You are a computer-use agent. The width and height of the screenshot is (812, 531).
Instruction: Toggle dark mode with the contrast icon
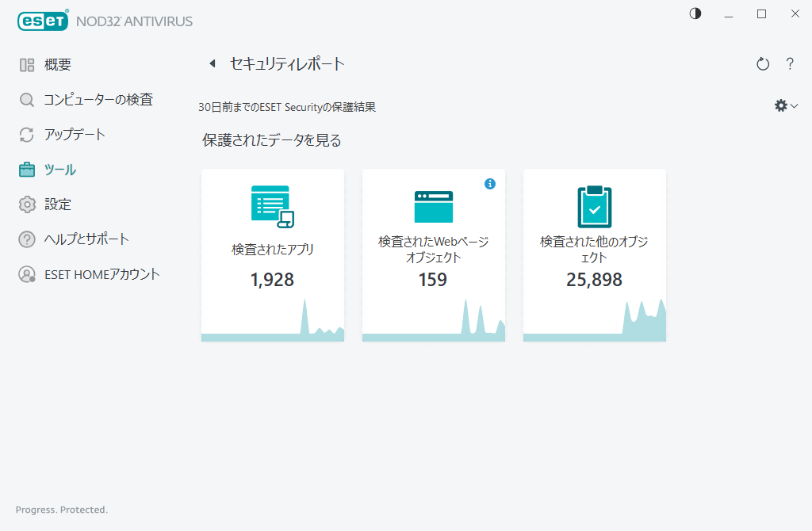(695, 13)
